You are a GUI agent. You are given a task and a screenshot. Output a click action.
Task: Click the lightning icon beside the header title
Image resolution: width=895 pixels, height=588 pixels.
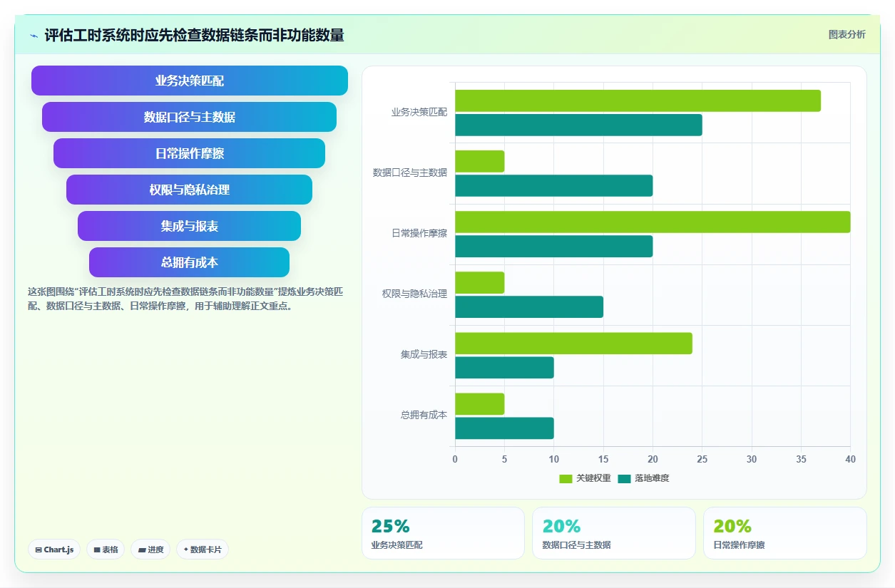pyautogui.click(x=34, y=35)
